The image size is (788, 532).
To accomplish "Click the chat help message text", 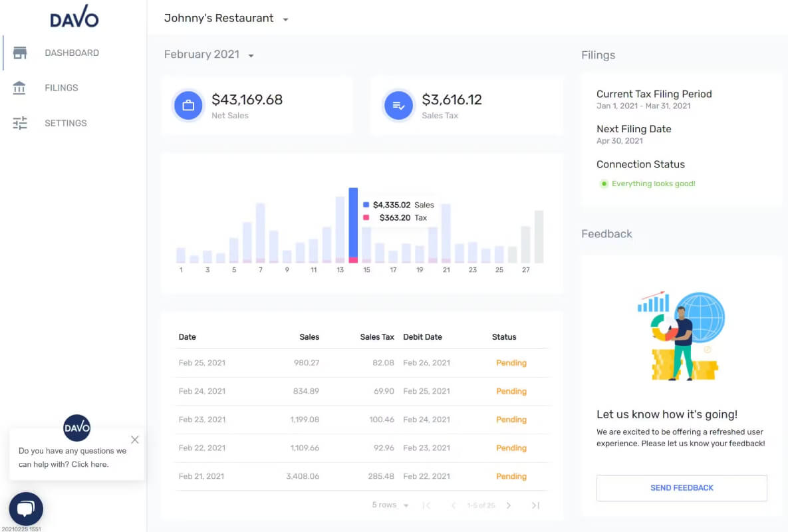I will pos(72,457).
